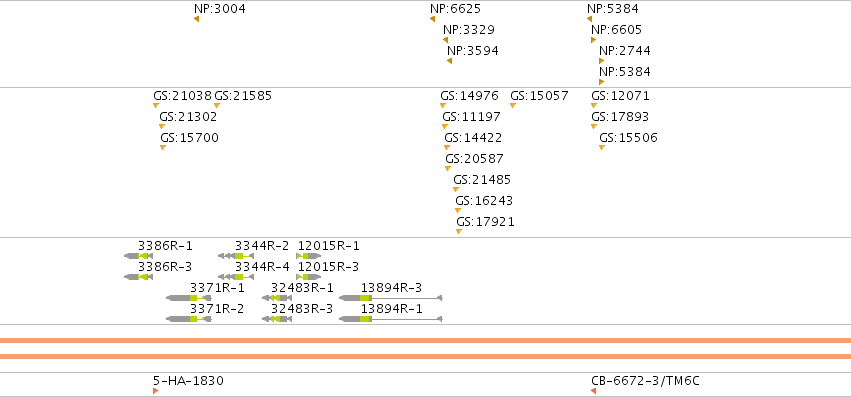Select the 3344R-2 transcript glyph
The image size is (851, 397).
tap(236, 256)
